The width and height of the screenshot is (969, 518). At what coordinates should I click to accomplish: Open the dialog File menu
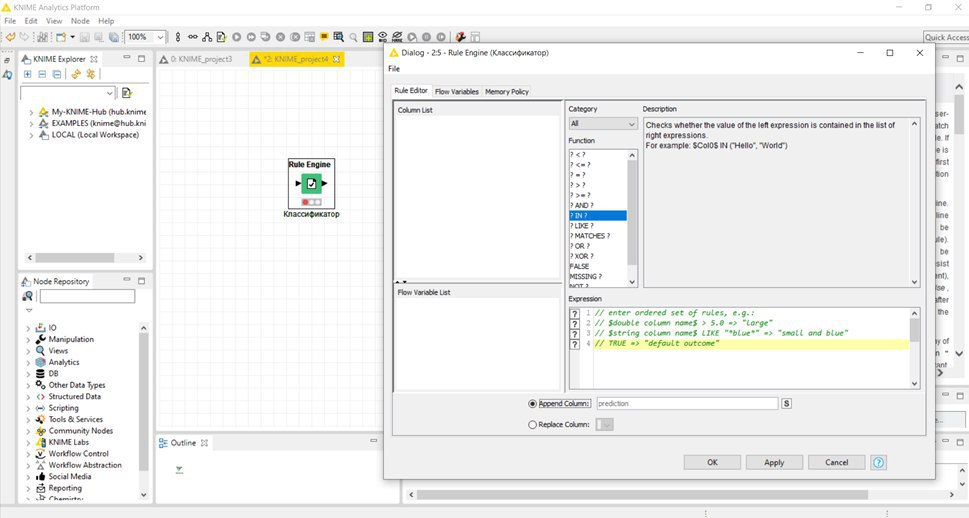[394, 69]
